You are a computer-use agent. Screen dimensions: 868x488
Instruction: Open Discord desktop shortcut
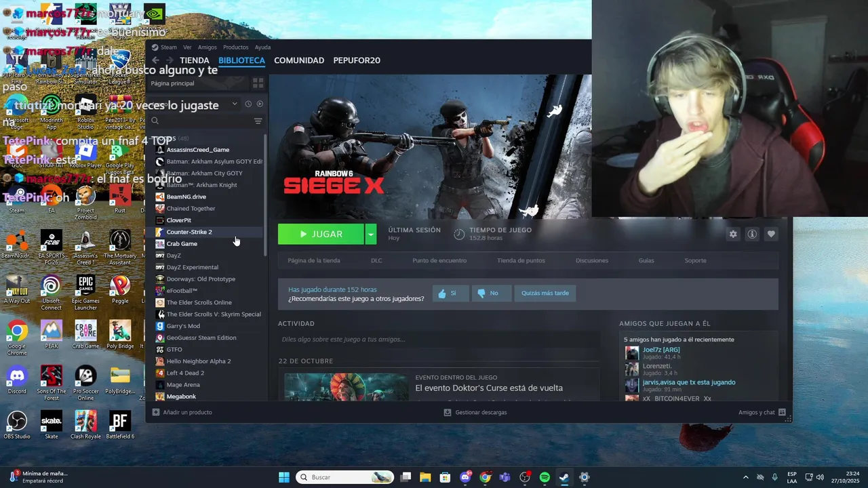pyautogui.click(x=17, y=381)
